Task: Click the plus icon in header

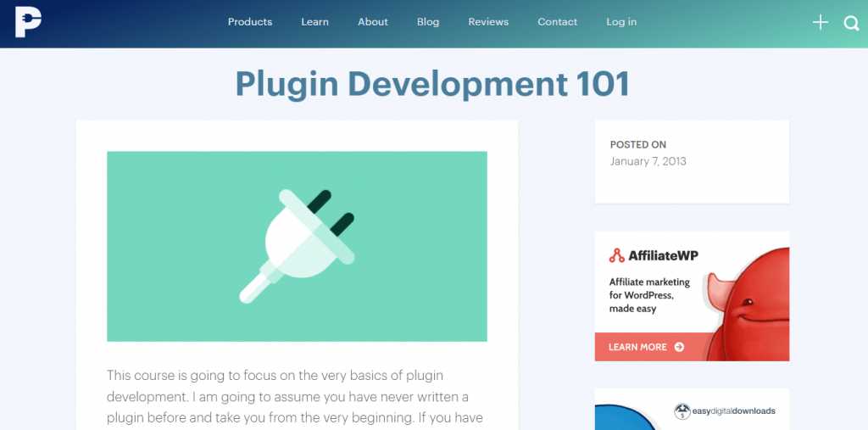Action: point(821,22)
